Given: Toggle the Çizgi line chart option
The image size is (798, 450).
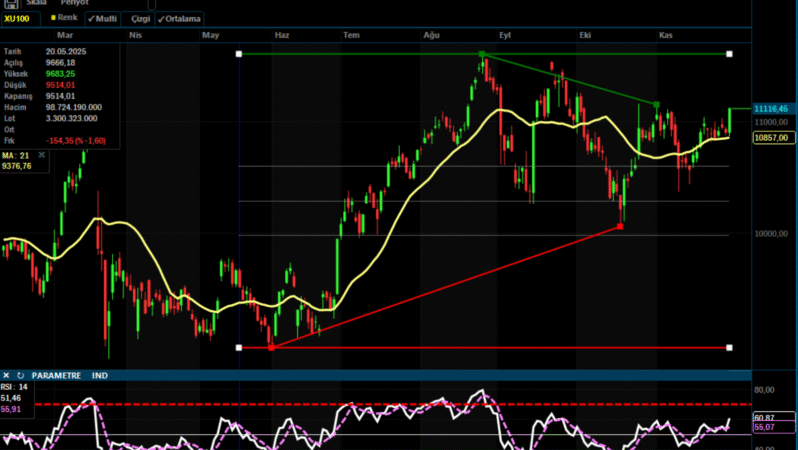Looking at the screenshot, I should coord(140,18).
